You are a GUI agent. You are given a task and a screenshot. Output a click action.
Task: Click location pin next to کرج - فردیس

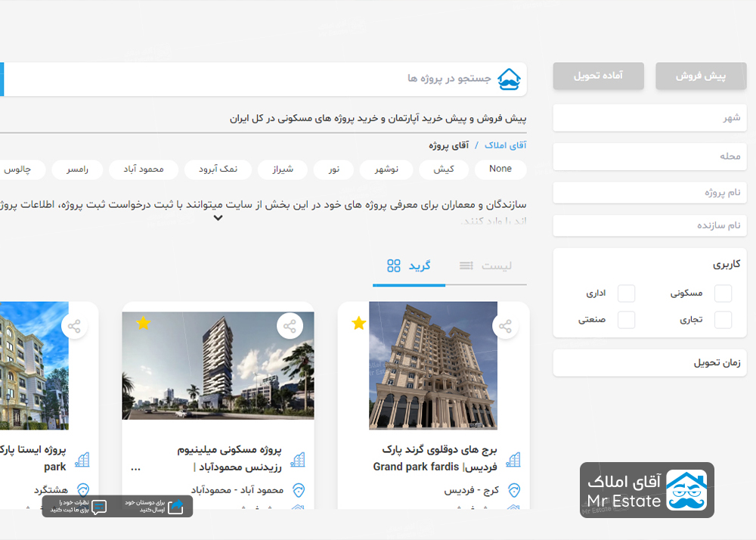click(514, 490)
